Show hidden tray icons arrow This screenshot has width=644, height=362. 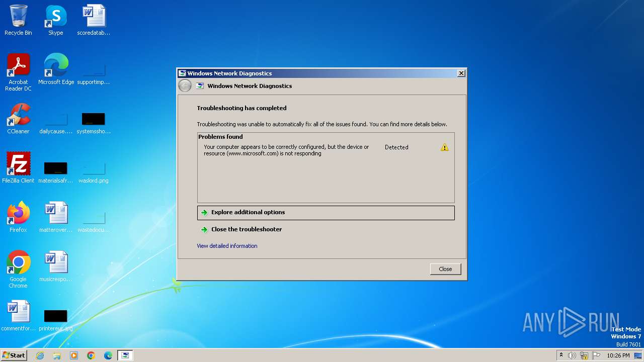coord(561,355)
